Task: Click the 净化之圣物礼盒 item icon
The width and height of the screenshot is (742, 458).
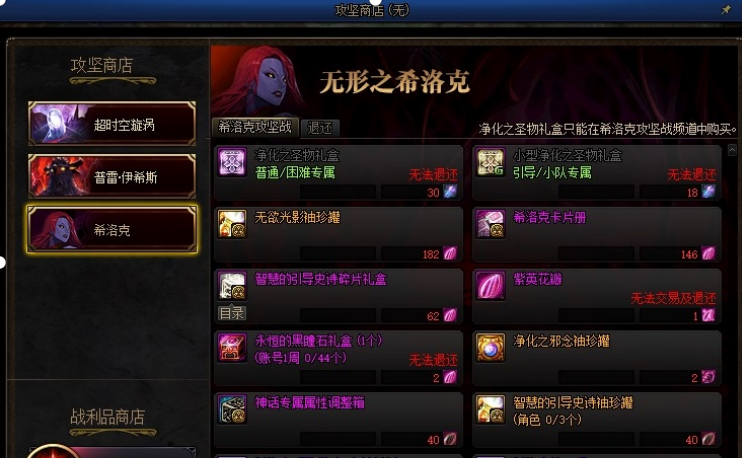Action: point(232,162)
